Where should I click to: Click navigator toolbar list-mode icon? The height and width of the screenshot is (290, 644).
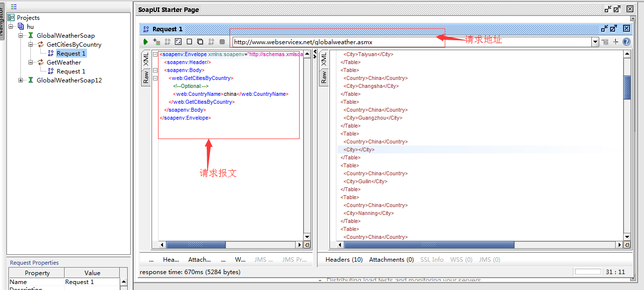13,6
